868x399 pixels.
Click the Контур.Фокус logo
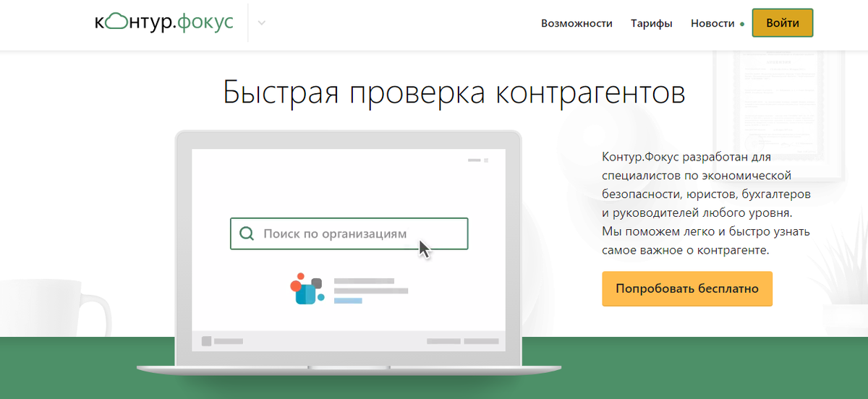point(164,22)
